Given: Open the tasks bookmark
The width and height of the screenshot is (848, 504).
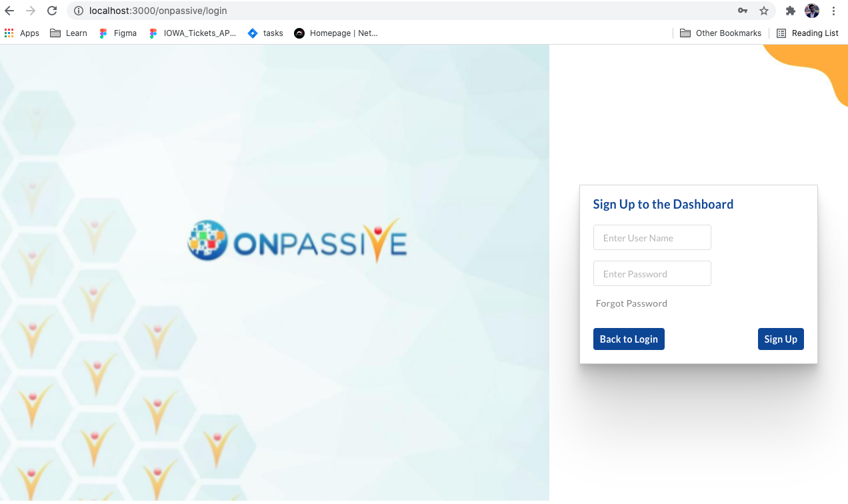Looking at the screenshot, I should point(265,33).
